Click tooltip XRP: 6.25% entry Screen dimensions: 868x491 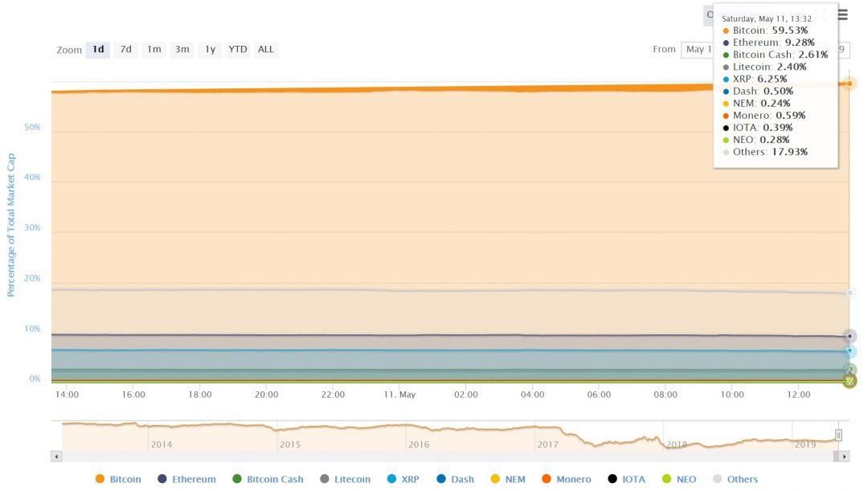(755, 80)
